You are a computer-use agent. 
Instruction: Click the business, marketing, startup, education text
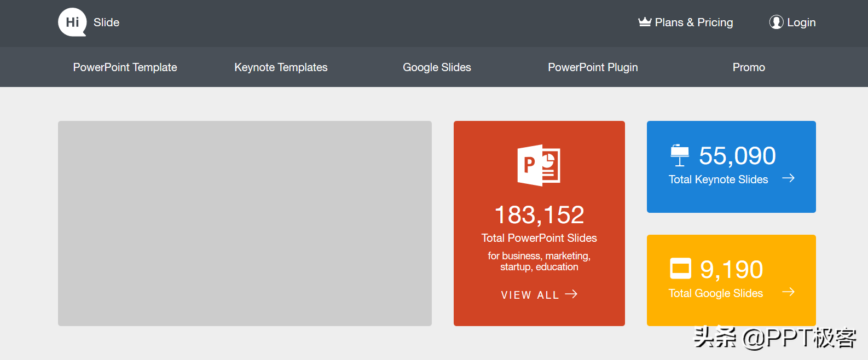[539, 262]
